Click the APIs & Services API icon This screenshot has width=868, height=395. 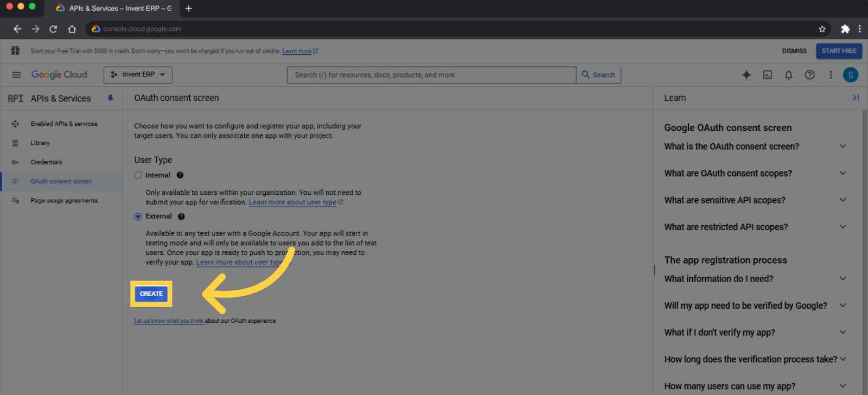[x=15, y=98]
